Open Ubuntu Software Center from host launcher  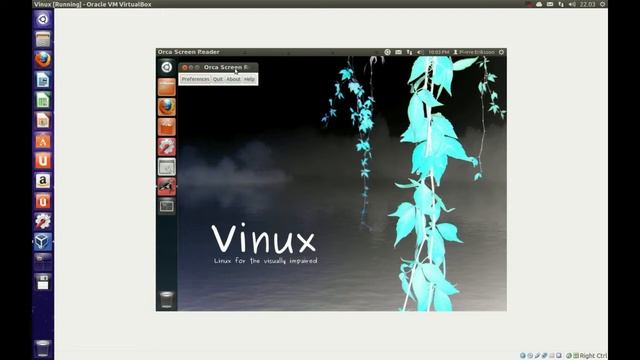43,140
